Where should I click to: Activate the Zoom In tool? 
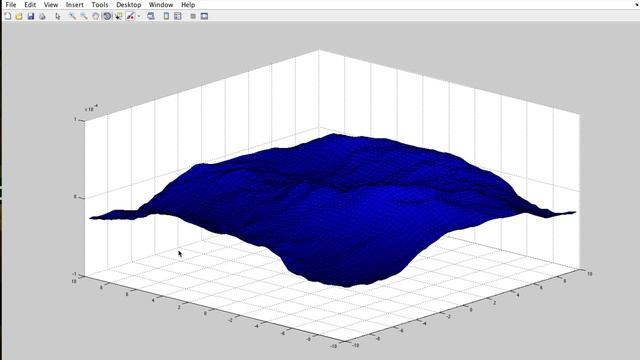coord(72,16)
